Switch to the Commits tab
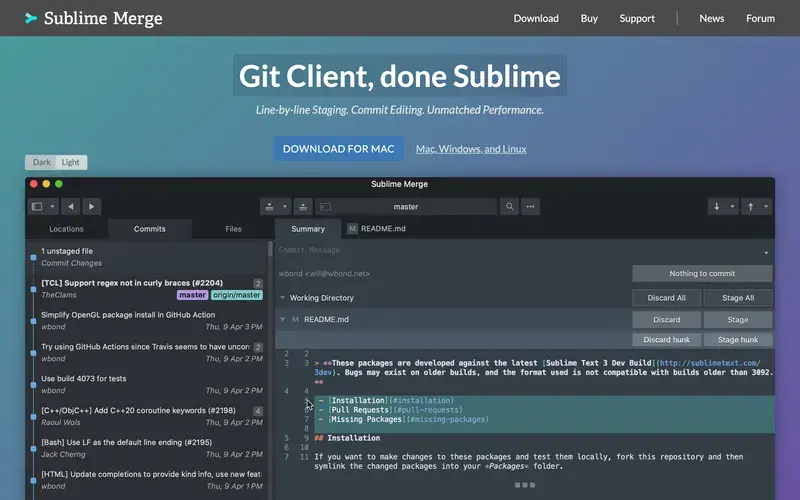Viewport: 800px width, 500px height. click(149, 229)
